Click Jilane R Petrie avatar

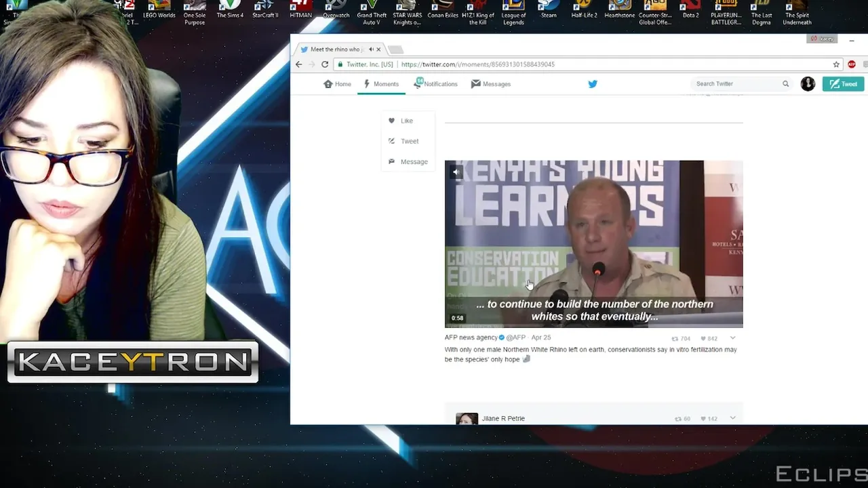(x=467, y=419)
